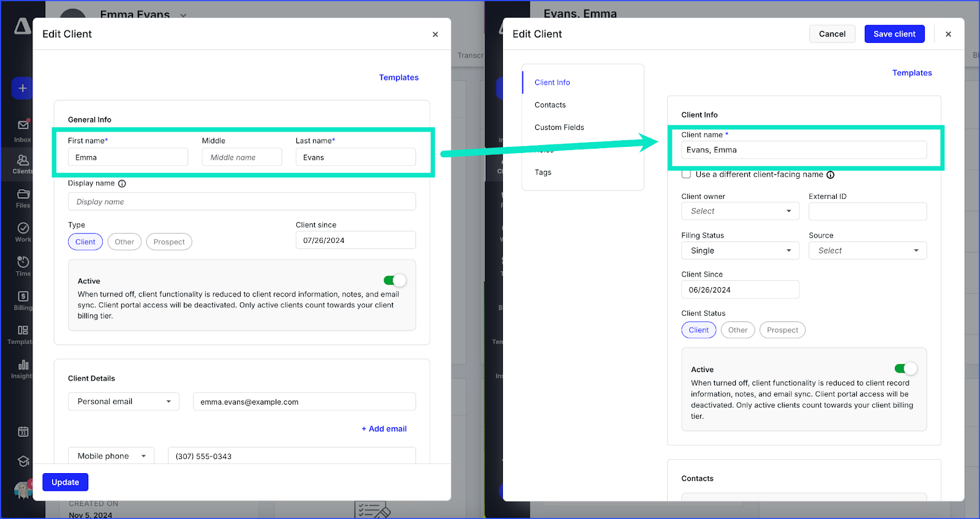Image resolution: width=980 pixels, height=519 pixels.
Task: Click the calendar icon in sidebar
Action: 23,431
